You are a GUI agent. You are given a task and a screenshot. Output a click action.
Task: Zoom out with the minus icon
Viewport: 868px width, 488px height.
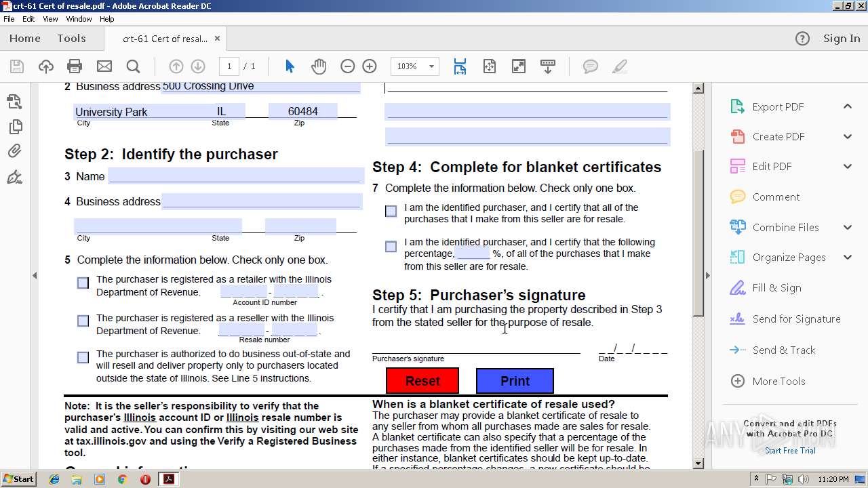[347, 66]
